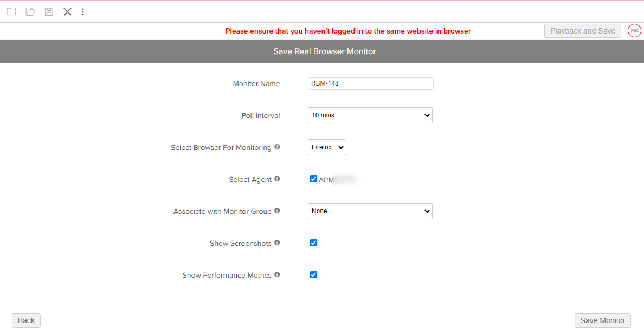Viewport: 644px width, 334px height.
Task: Click info icon beside Select Browser For Monitoring
Action: (277, 147)
